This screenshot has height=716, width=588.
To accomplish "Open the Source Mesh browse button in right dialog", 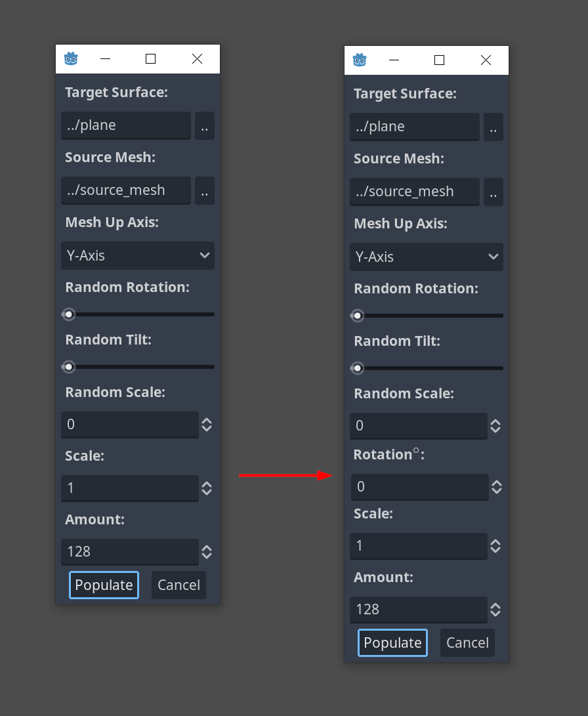I will pos(493,192).
